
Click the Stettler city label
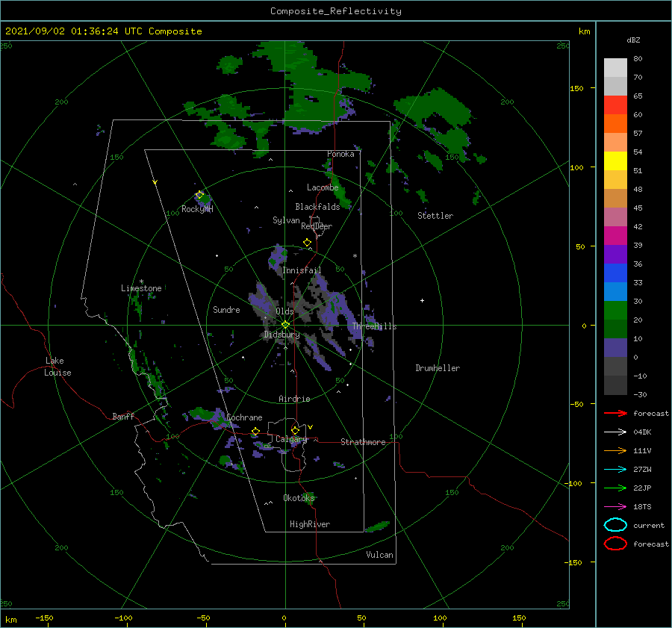tap(435, 216)
